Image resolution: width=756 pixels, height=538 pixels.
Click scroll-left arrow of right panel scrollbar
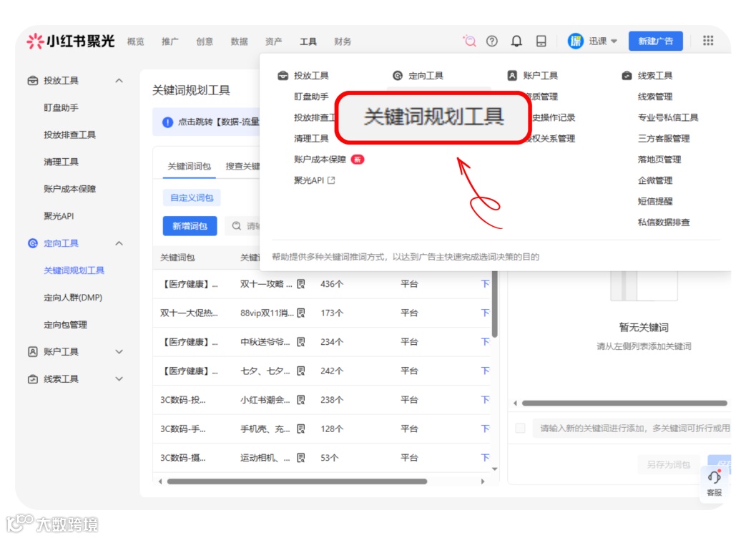[x=515, y=403]
